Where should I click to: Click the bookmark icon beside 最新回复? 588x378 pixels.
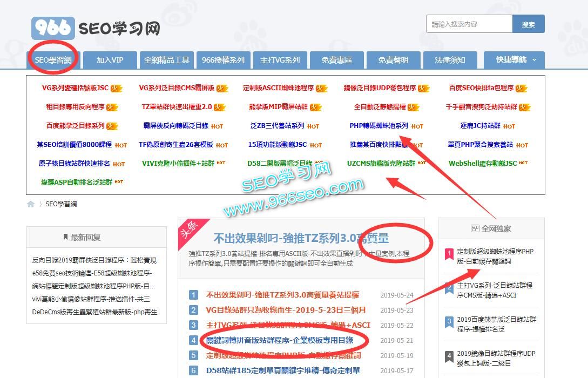[66, 237]
